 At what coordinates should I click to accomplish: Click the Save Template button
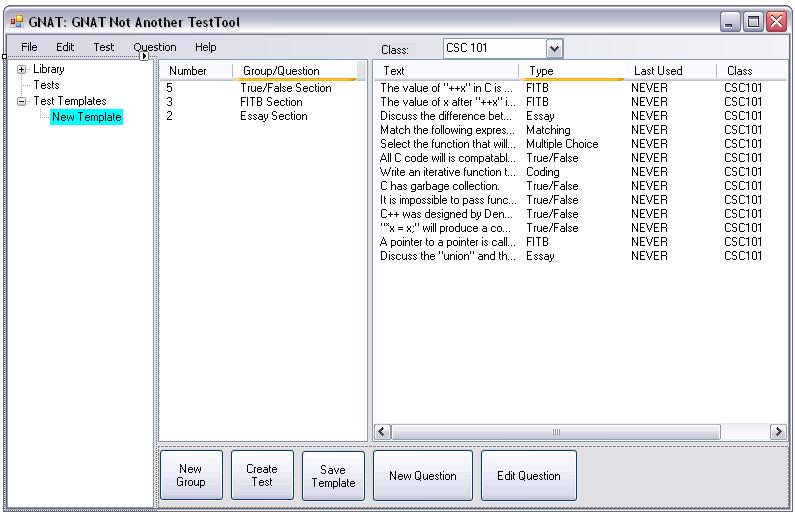333,476
